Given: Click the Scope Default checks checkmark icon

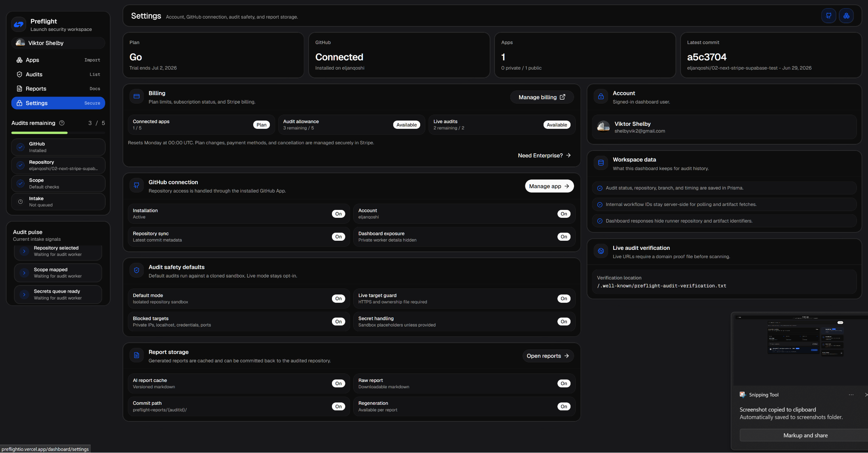Looking at the screenshot, I should (21, 183).
